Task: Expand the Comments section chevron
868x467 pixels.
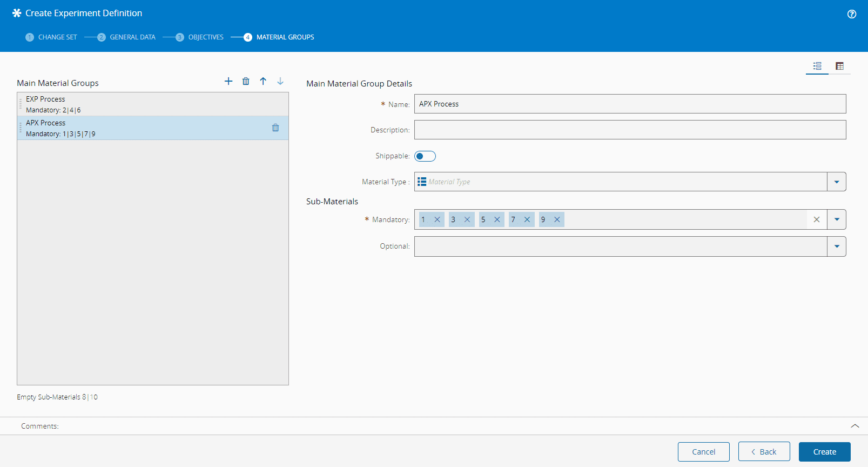Action: (x=855, y=426)
